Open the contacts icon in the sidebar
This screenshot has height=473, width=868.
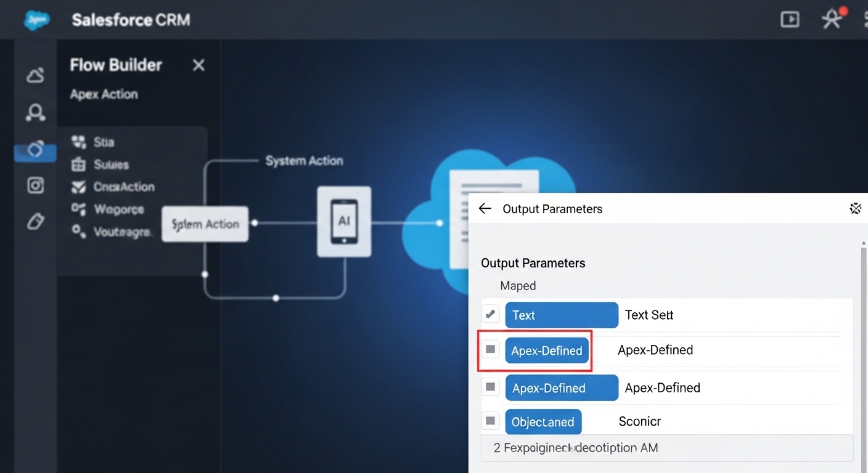tap(35, 113)
